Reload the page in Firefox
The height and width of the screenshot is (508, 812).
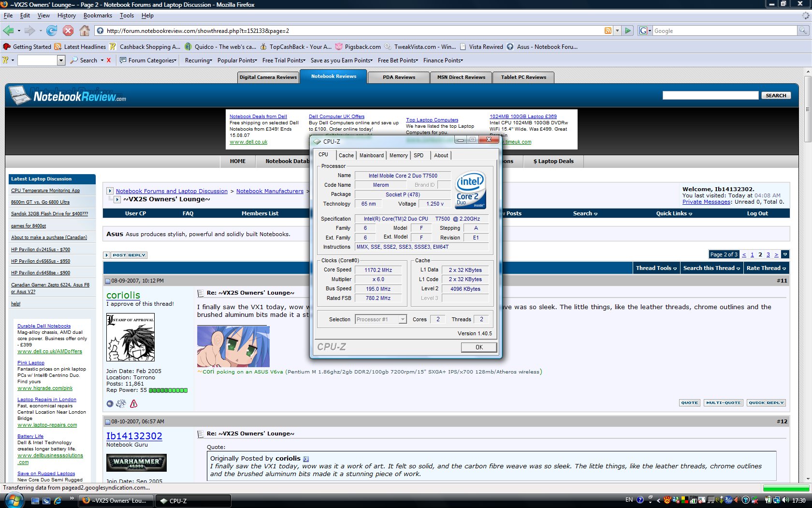coord(52,30)
